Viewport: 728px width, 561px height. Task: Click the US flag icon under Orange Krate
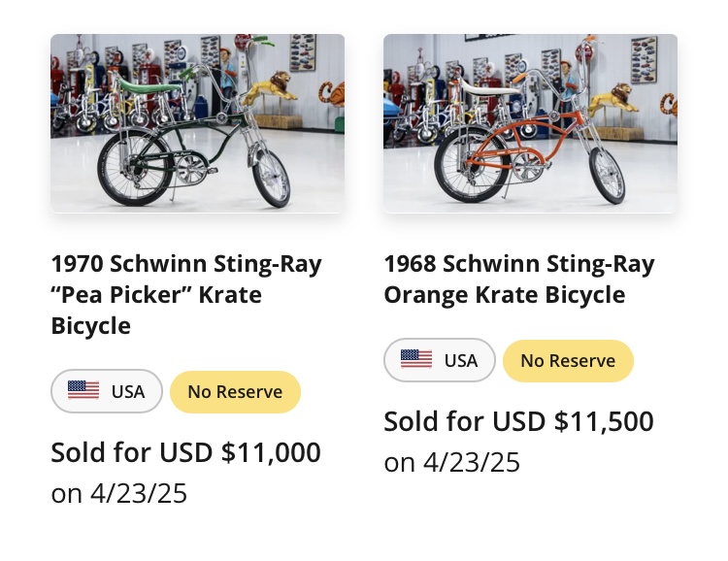pos(416,359)
